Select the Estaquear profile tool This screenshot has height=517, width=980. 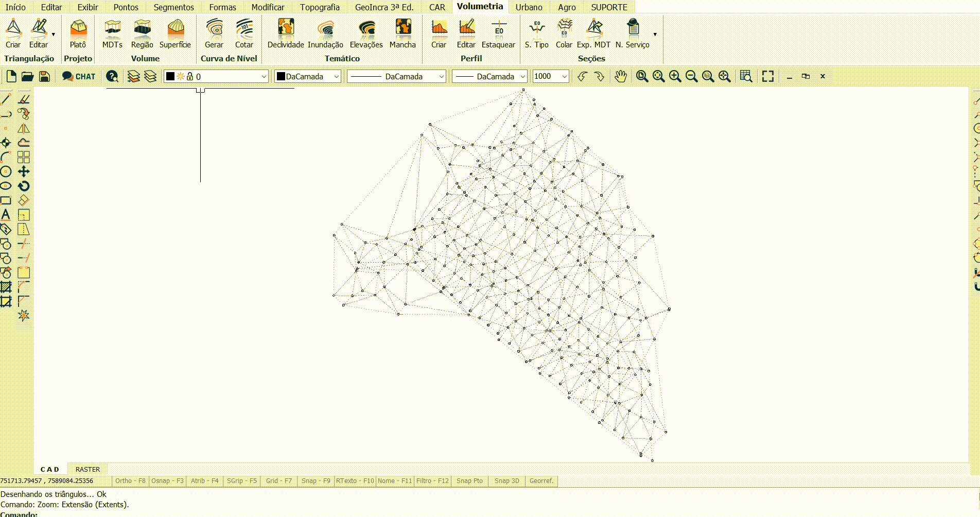tap(498, 33)
